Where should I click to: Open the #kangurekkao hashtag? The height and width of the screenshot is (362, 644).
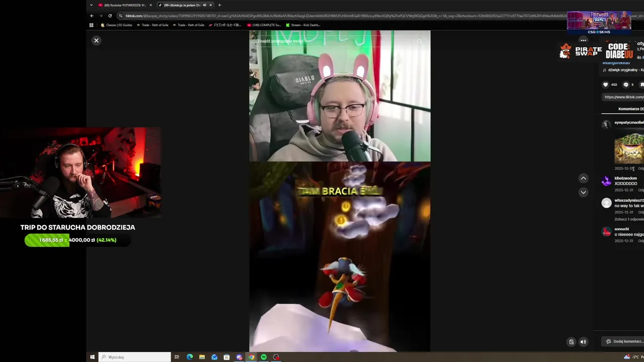point(616,63)
